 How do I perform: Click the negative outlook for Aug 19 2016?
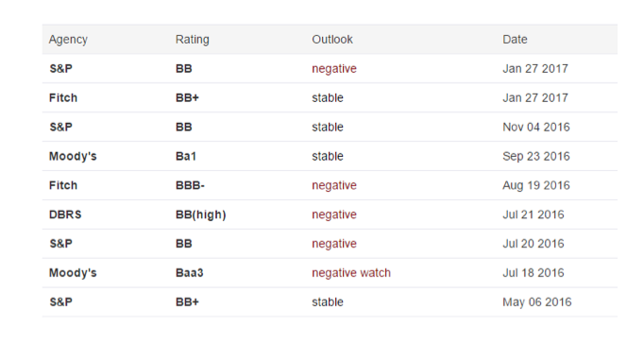334,185
